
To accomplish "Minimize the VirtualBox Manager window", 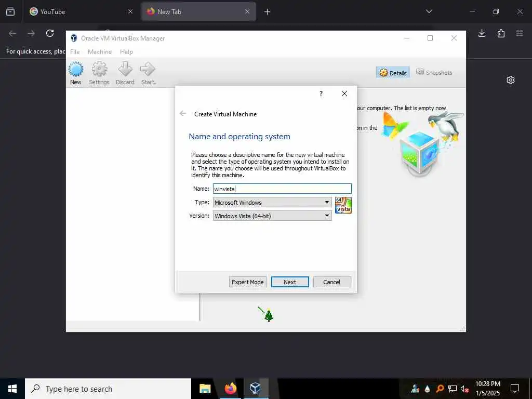I will [406, 38].
